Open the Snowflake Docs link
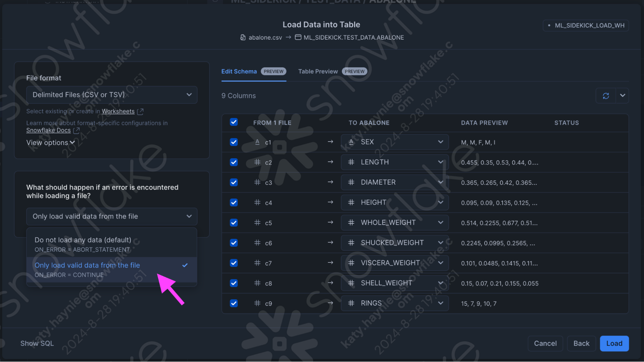Image resolution: width=644 pixels, height=362 pixels. pos(48,130)
